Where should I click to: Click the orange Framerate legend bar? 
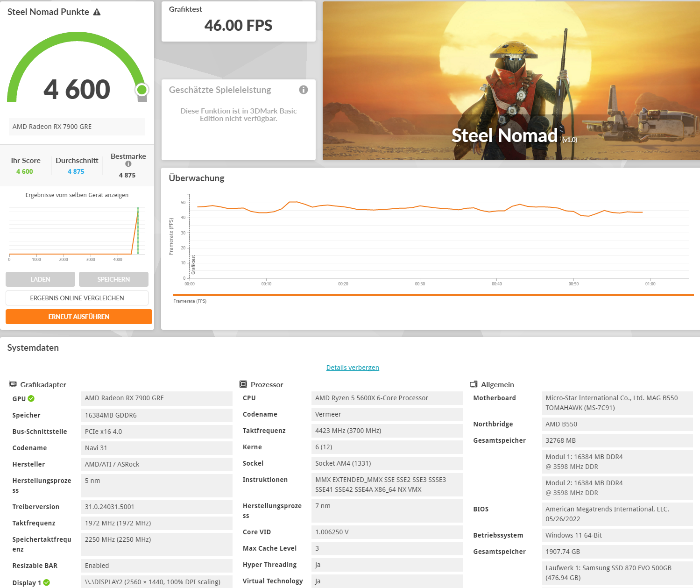(433, 295)
